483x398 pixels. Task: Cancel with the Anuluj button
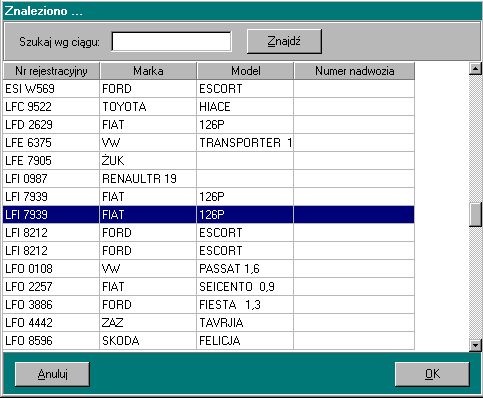(x=52, y=374)
